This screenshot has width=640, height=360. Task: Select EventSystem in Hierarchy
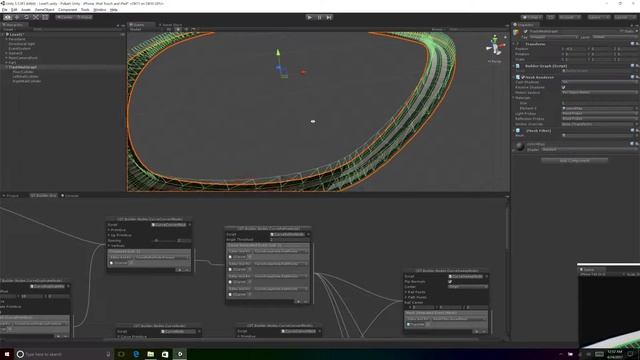(x=20, y=49)
